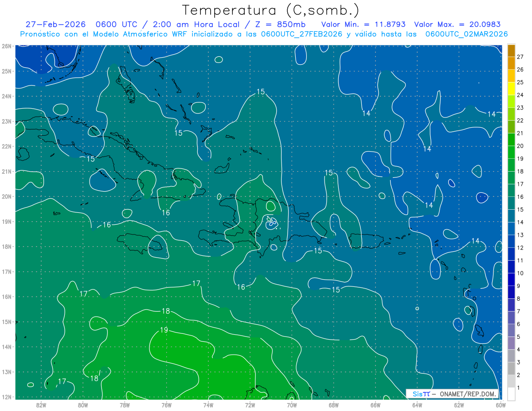
Task: Click the color bar legend value 10
Action: [520, 273]
